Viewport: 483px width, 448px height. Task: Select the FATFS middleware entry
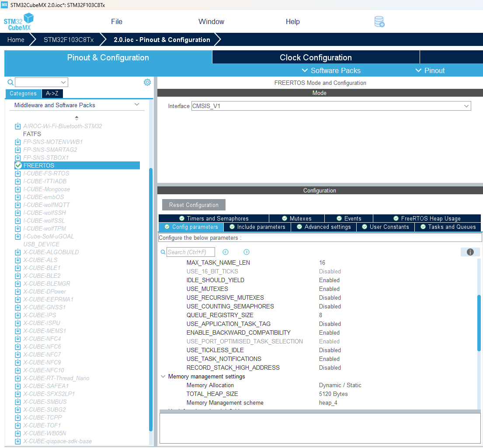tap(32, 134)
